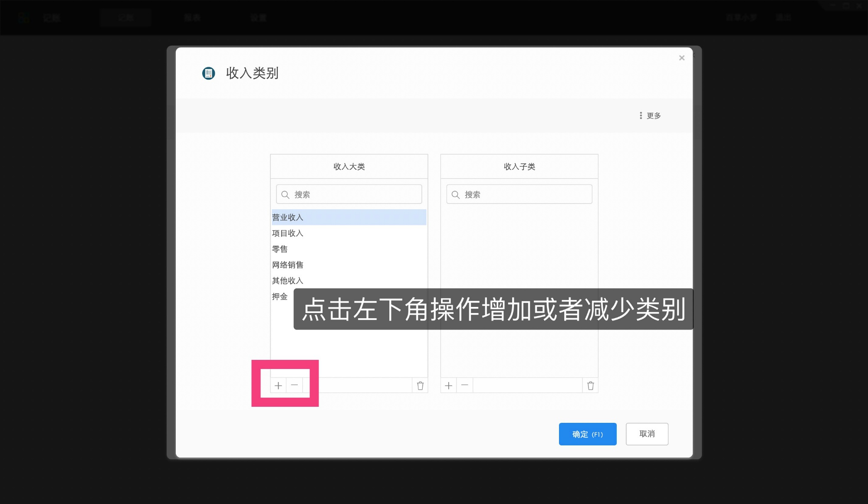Click the add (+) icon under 收入子类 list
The image size is (868, 504).
coord(448,385)
